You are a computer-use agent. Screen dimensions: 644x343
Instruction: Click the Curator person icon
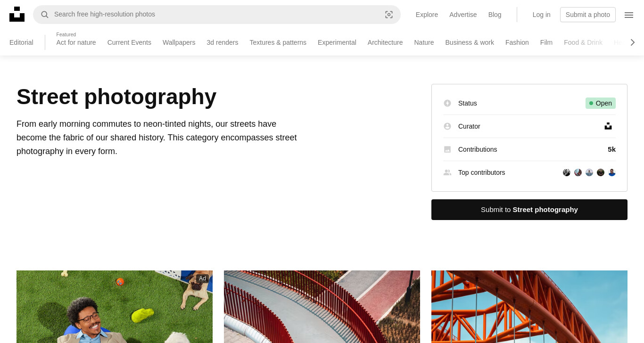pos(447,126)
